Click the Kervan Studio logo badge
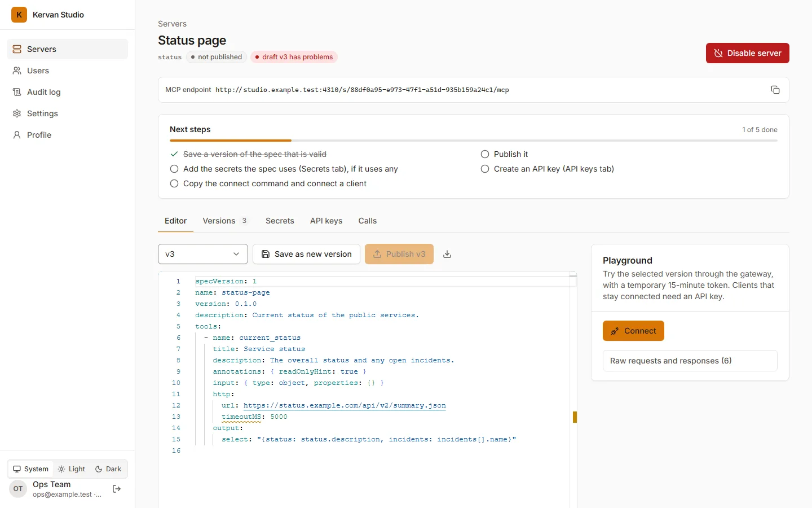The width and height of the screenshot is (812, 508). pos(19,15)
